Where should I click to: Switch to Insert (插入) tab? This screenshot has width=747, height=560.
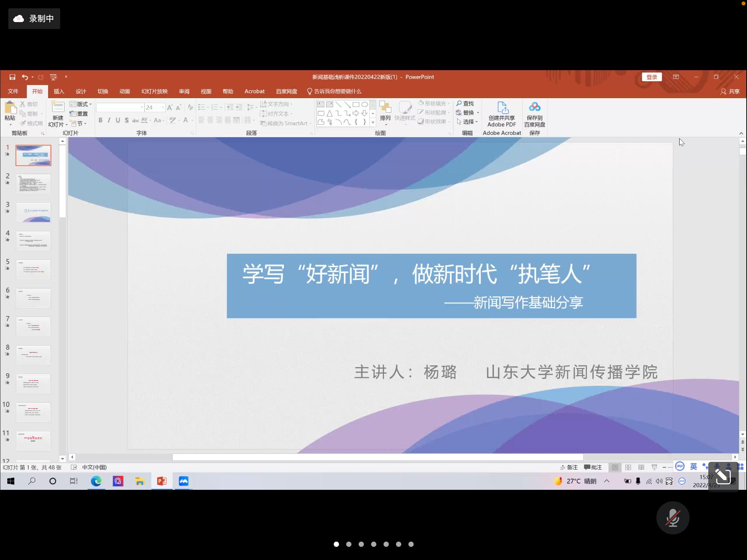[59, 91]
